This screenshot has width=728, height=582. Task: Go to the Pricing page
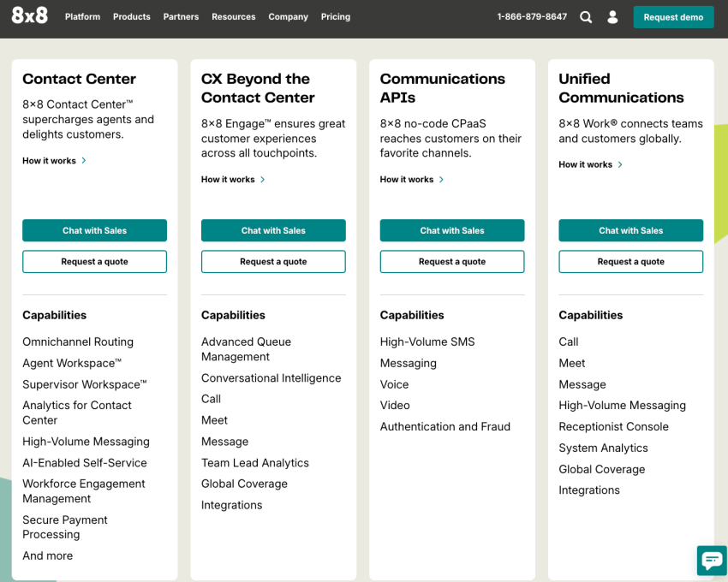[x=336, y=17]
